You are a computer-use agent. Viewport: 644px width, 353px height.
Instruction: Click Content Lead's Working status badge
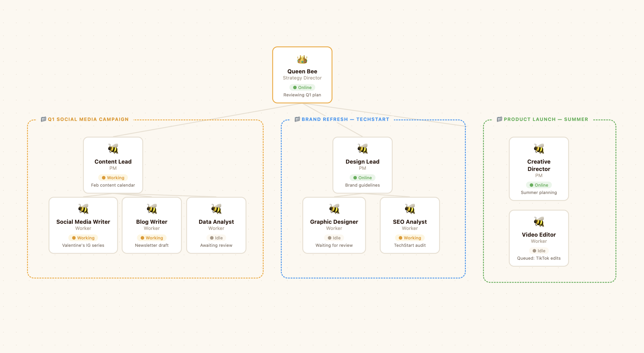pyautogui.click(x=113, y=178)
